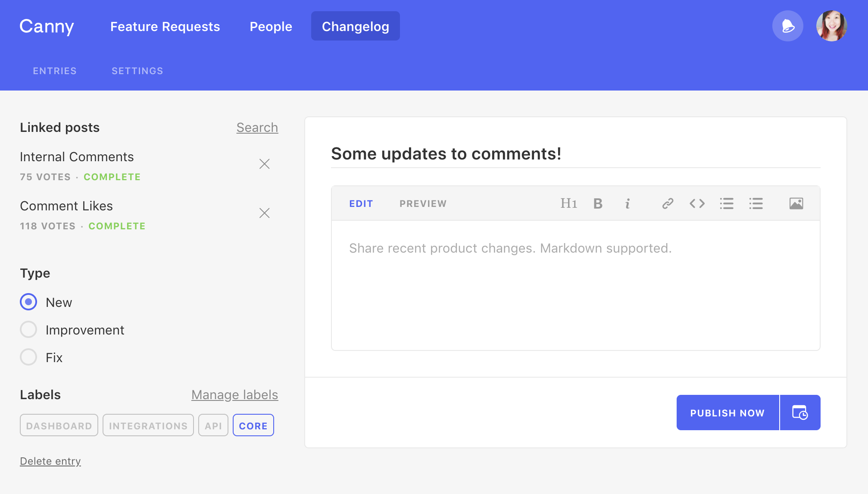868x494 pixels.
Task: Switch to PREVIEW tab
Action: tap(423, 203)
